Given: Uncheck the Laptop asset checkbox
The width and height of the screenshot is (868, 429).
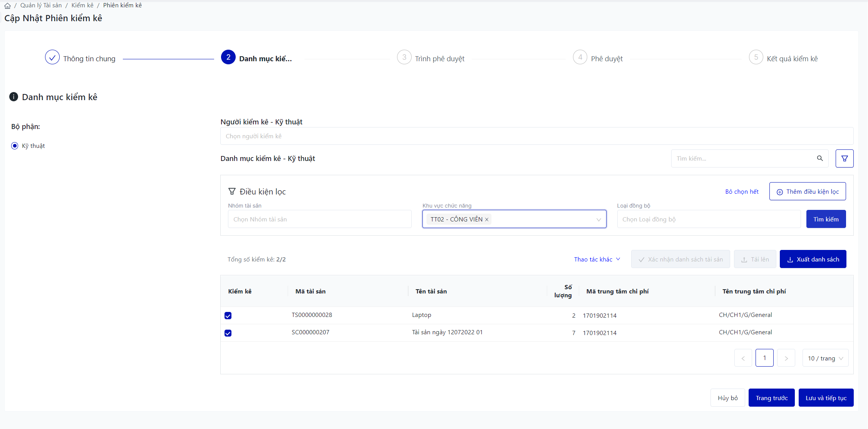Looking at the screenshot, I should pos(228,316).
